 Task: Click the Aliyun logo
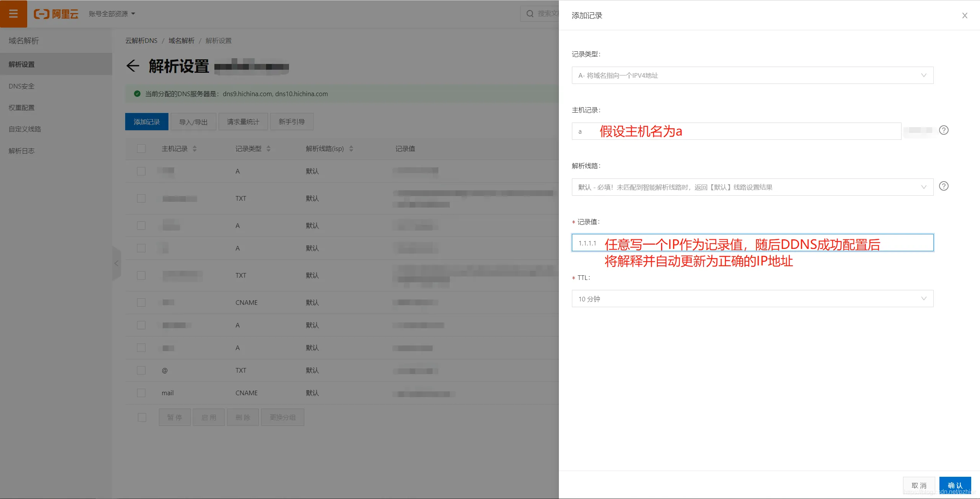[56, 14]
